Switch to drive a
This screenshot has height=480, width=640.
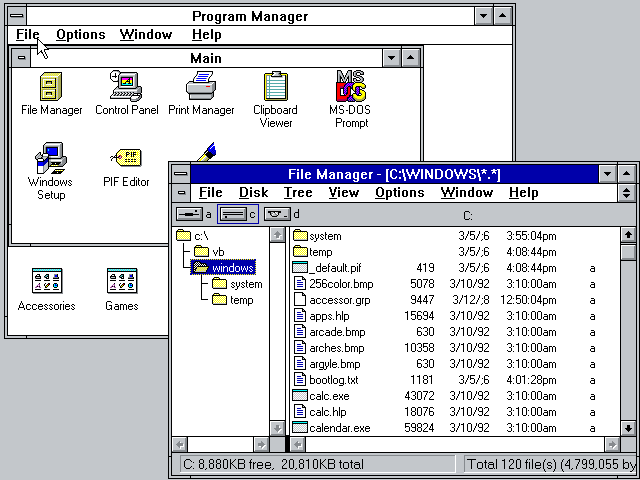tap(190, 214)
